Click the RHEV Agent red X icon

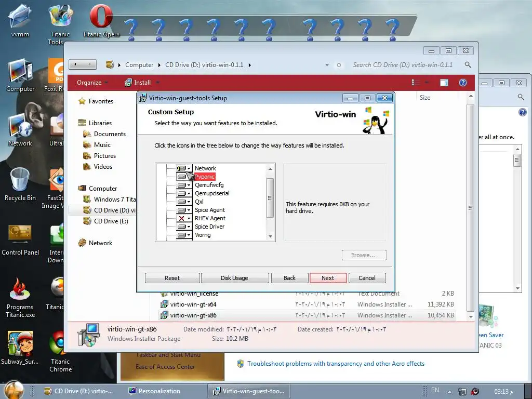(x=182, y=218)
